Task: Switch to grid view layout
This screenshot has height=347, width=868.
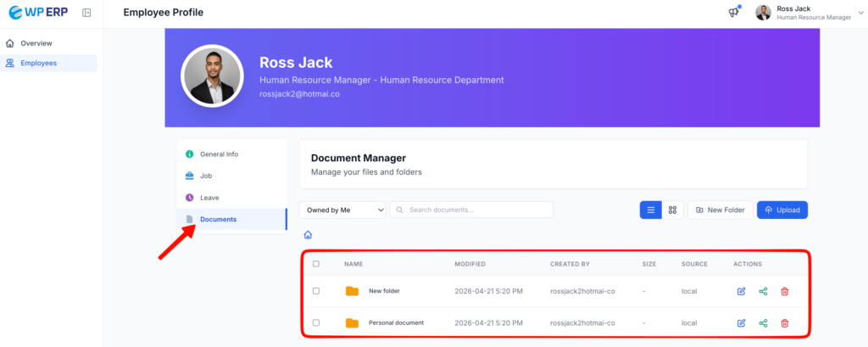Action: [x=672, y=210]
